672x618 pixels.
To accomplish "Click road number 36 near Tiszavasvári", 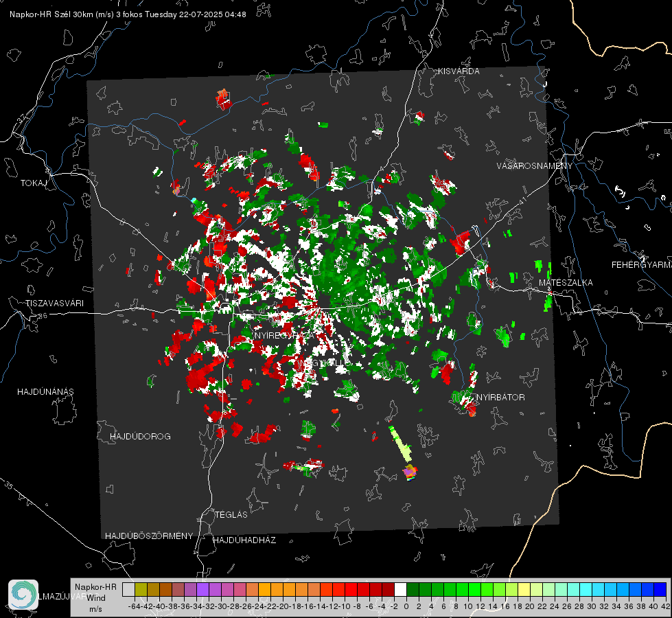I will (43, 316).
